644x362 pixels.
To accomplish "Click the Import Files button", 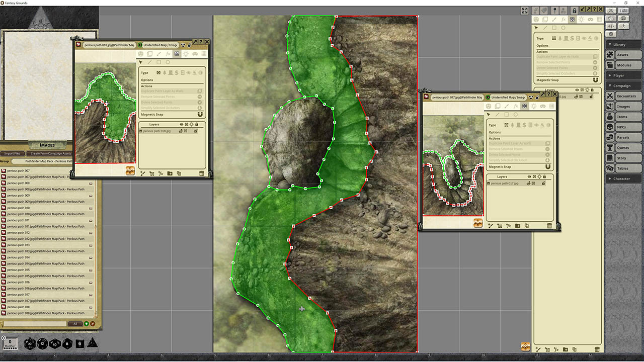I will [12, 153].
